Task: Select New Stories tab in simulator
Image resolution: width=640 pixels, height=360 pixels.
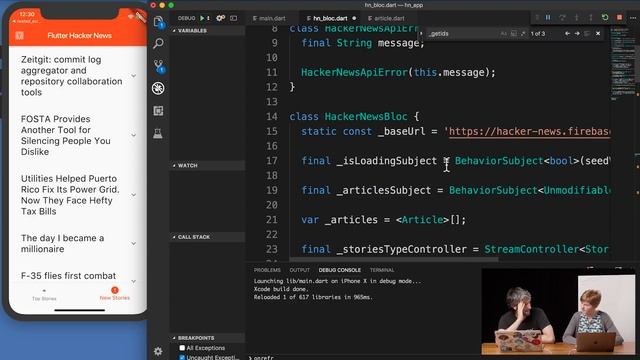Action: (x=115, y=294)
